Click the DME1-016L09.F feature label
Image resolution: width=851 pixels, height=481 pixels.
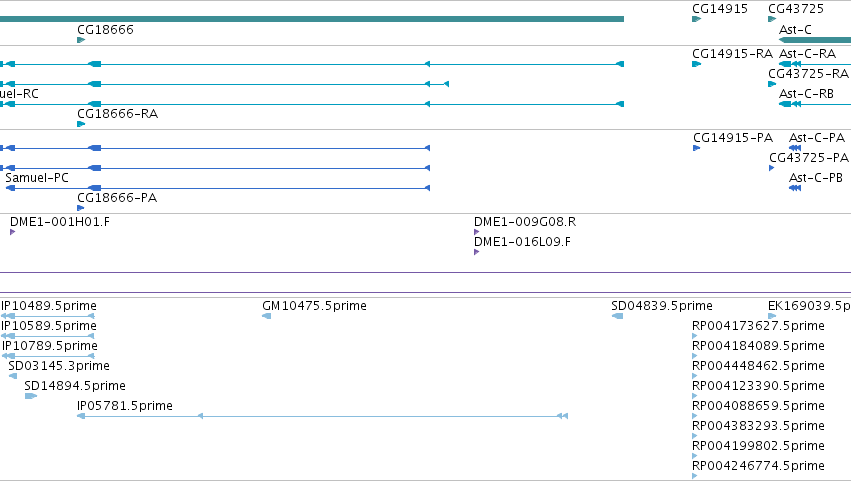click(x=522, y=242)
